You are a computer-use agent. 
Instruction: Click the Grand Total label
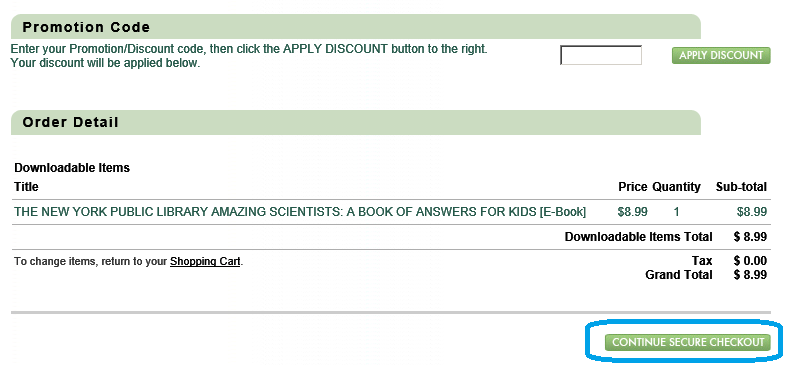tap(679, 275)
